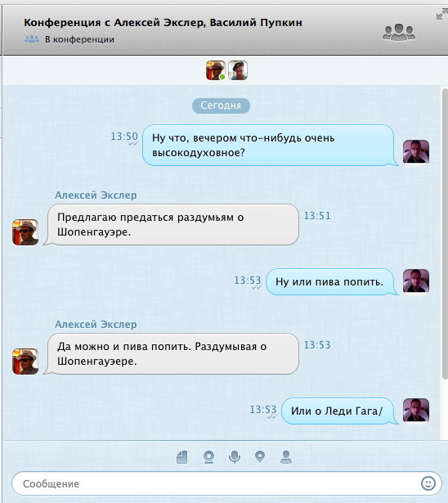Image resolution: width=448 pixels, height=503 pixels.
Task: Click Алексей Экслер name above Да можно message
Action: click(96, 325)
